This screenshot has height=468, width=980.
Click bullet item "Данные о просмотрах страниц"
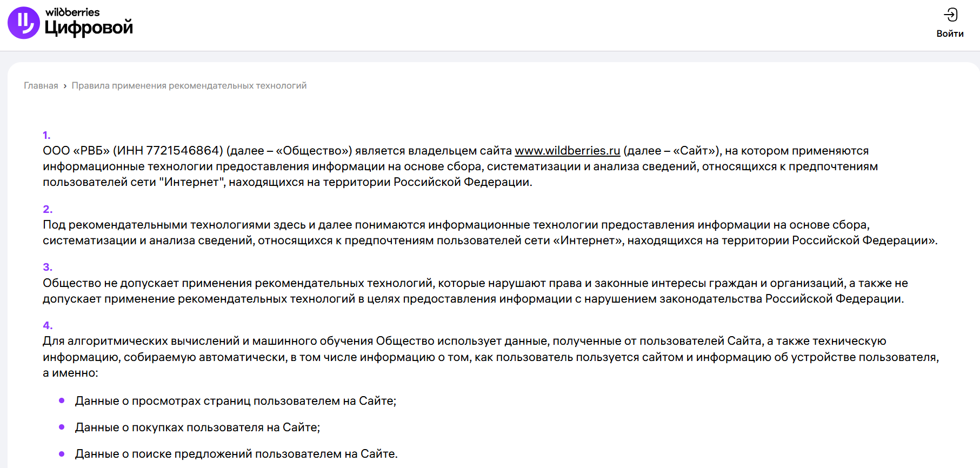pos(235,401)
